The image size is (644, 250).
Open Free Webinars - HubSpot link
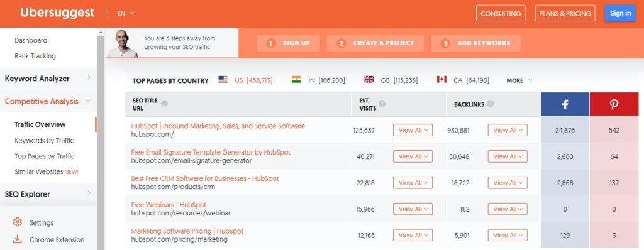(x=169, y=205)
